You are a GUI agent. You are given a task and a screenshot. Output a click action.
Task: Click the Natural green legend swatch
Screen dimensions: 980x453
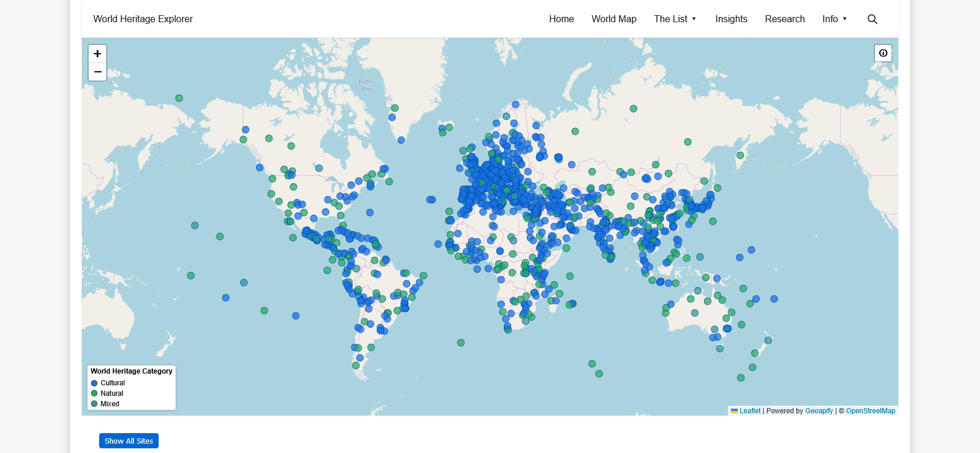[x=94, y=393]
